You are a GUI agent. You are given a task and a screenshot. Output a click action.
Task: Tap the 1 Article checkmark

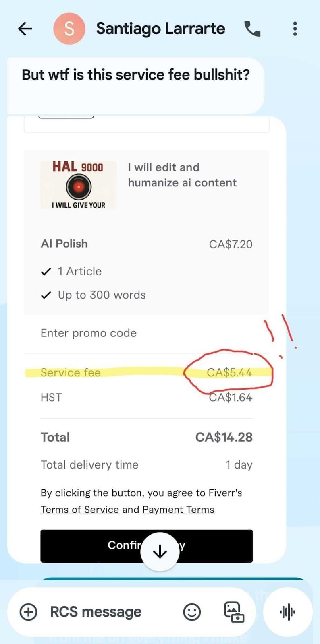[46, 272]
